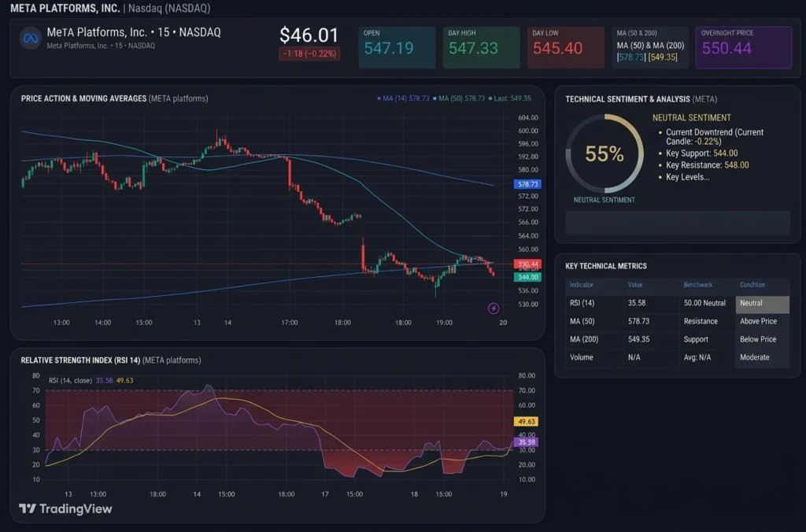
Task: Select the Indicator column header
Action: tap(582, 285)
